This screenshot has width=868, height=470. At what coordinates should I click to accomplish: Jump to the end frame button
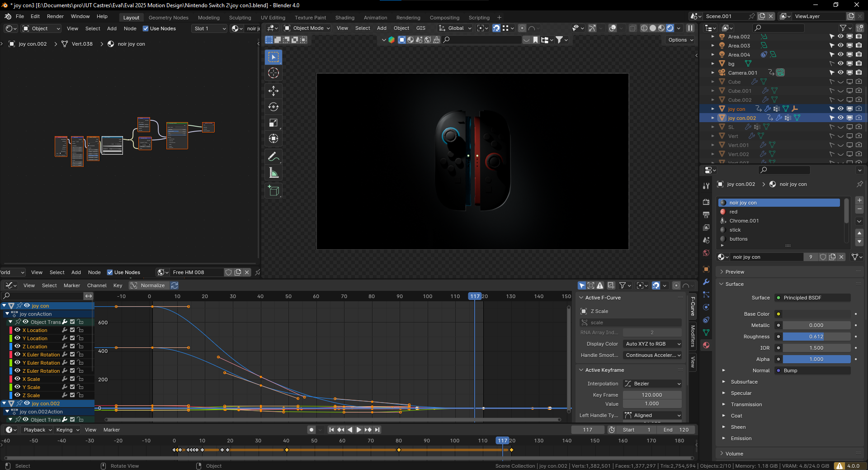[377, 430]
